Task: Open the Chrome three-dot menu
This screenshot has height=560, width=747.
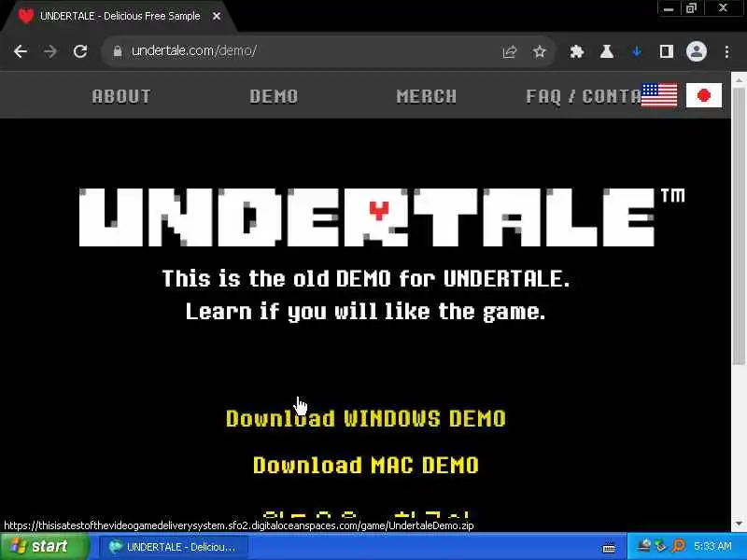Action: 726,51
